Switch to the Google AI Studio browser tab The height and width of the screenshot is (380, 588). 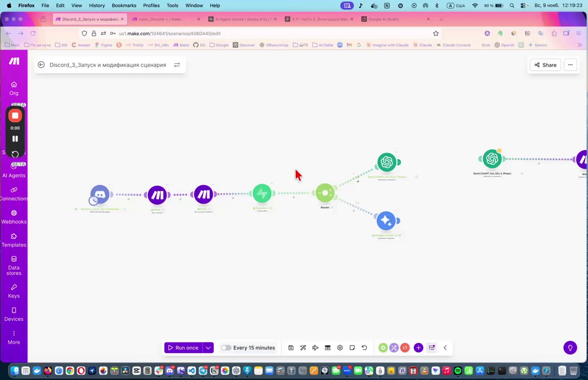[395, 19]
